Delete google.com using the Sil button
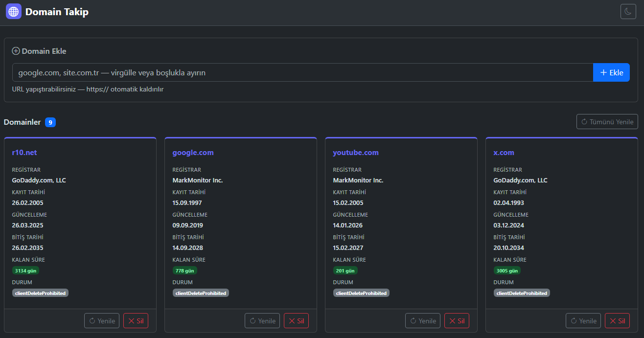Image resolution: width=644 pixels, height=338 pixels. pos(296,321)
